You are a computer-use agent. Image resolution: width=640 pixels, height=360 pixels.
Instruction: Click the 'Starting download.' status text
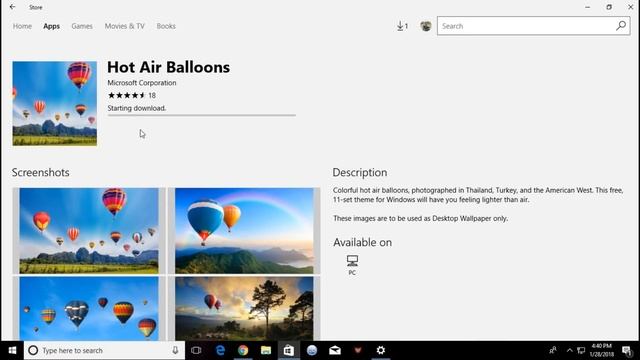(137, 108)
